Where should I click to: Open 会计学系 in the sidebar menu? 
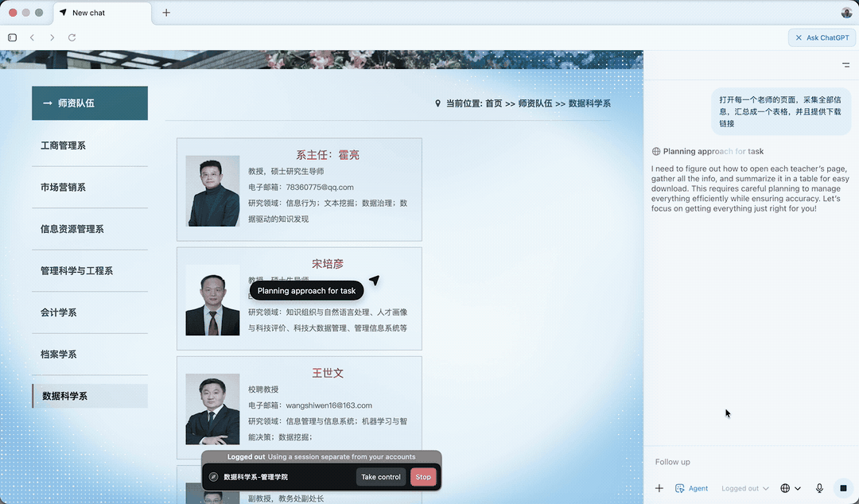point(59,312)
